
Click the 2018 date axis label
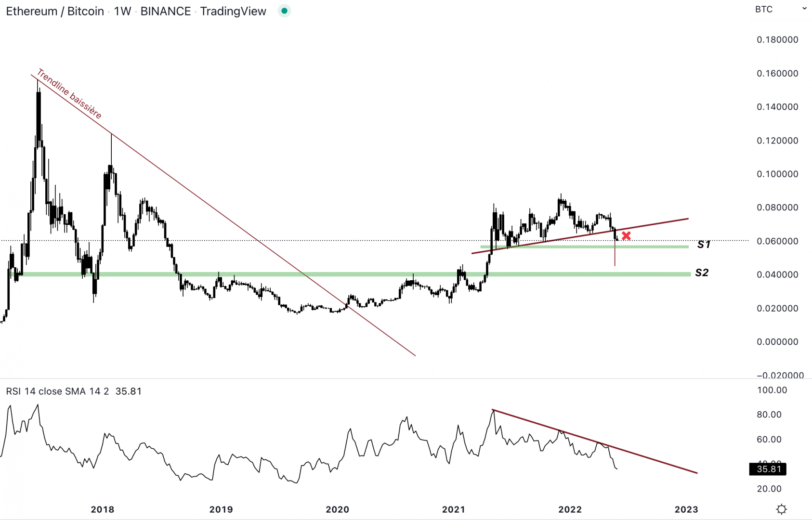click(x=103, y=509)
